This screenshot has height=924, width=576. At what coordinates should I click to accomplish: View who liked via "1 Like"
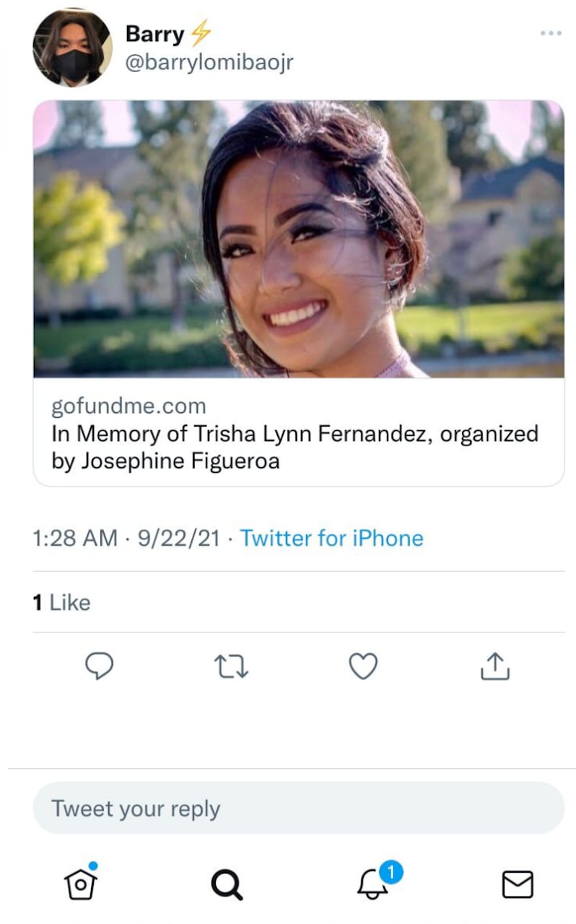pyautogui.click(x=62, y=603)
